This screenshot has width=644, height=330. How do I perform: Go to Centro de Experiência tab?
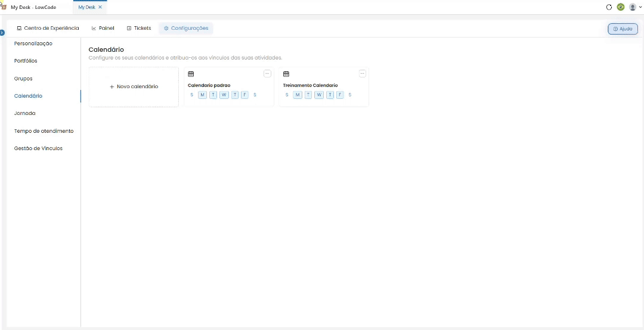(x=48, y=29)
